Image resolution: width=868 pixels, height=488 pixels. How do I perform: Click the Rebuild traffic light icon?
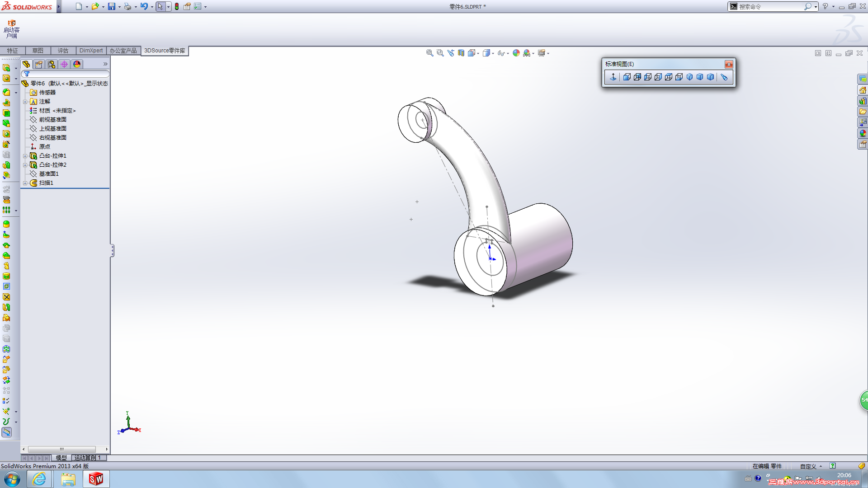click(x=177, y=6)
